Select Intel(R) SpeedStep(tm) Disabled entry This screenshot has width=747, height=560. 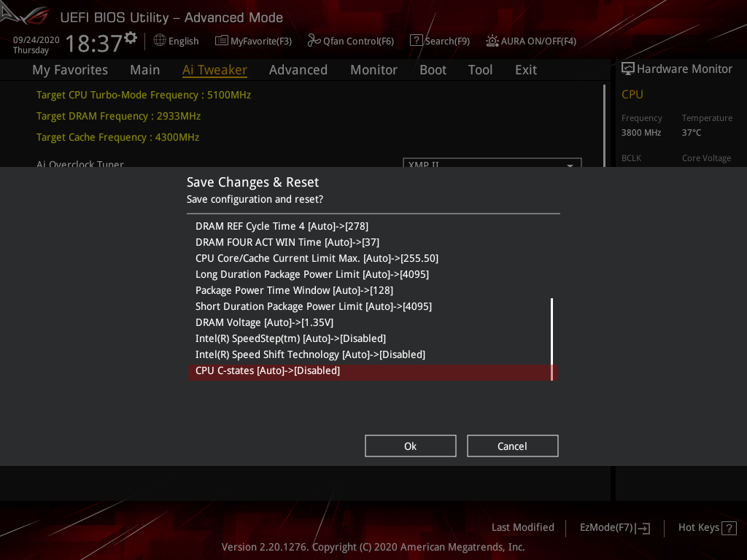(290, 338)
